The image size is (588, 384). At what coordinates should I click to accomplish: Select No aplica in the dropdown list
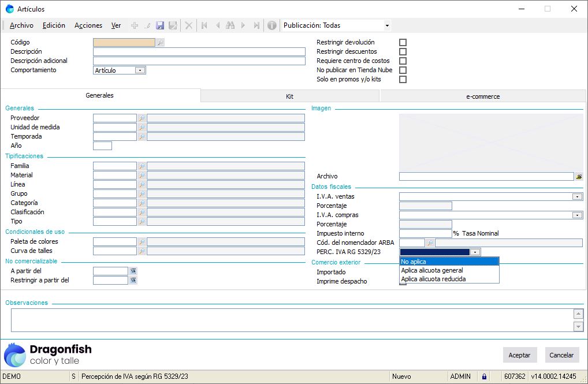click(x=449, y=262)
